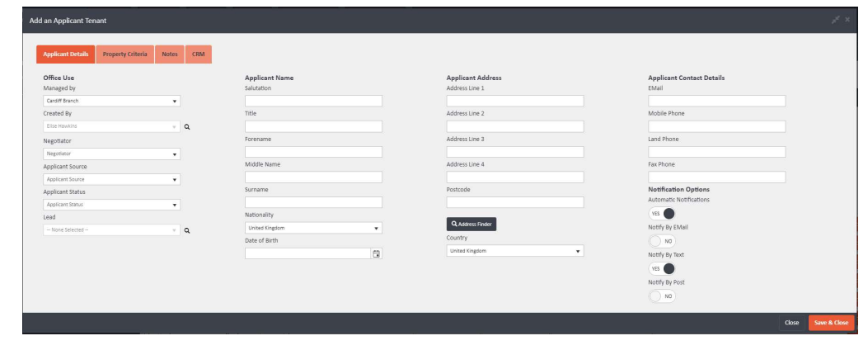Open the CRM tab
The height and width of the screenshot is (350, 868).
(198, 54)
